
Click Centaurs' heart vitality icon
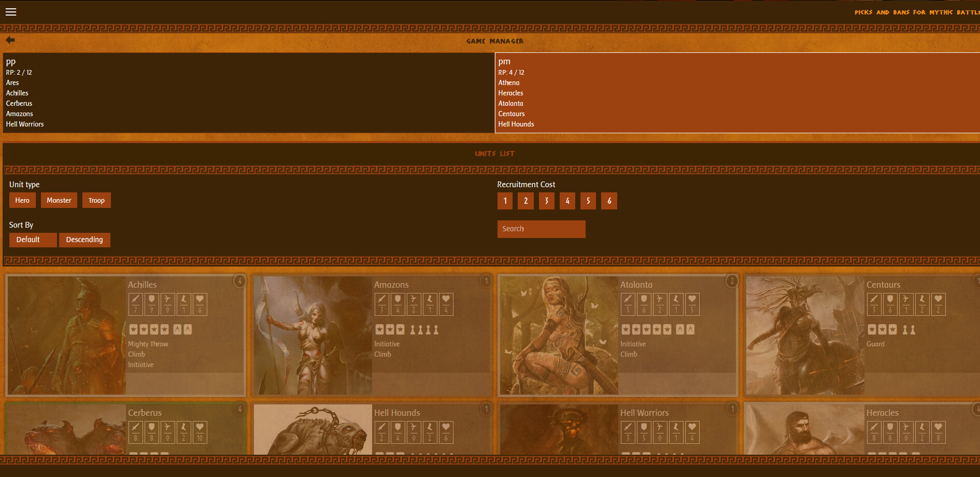[x=939, y=304]
